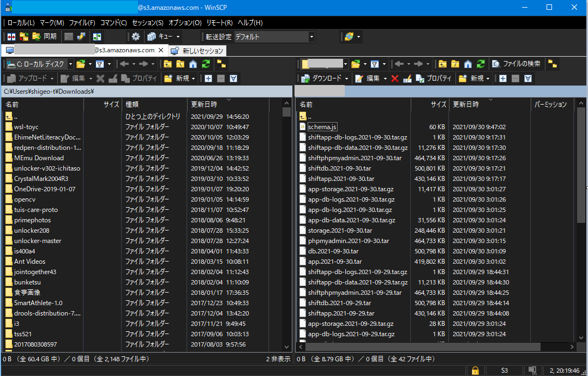Click the ダウンロード download button

click(x=322, y=78)
